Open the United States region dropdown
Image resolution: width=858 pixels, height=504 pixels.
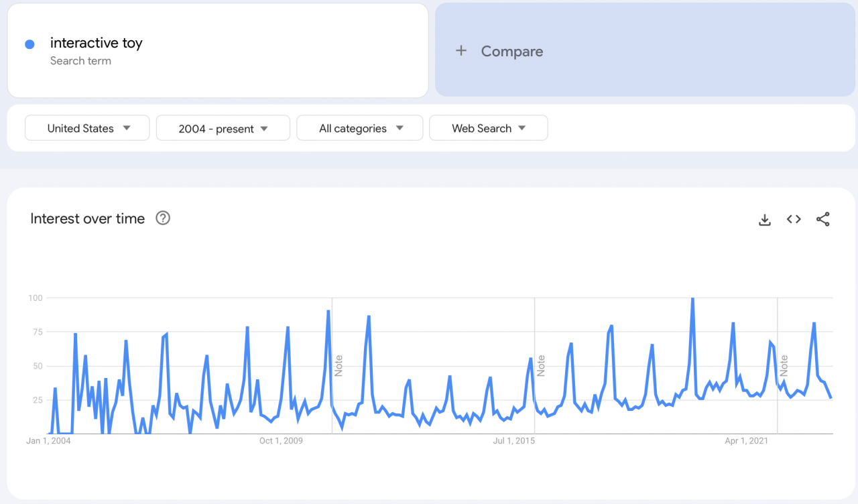(86, 127)
